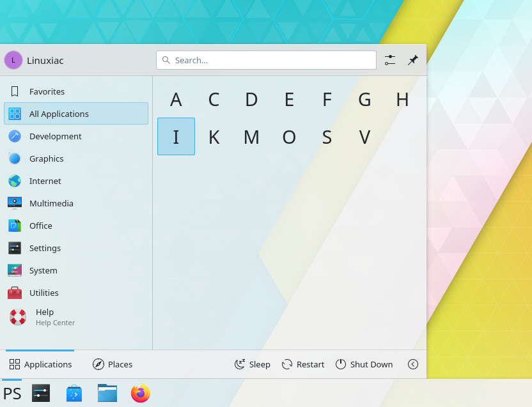Launch Help Center entry
Image resolution: width=532 pixels, height=407 pixels.
pos(76,317)
